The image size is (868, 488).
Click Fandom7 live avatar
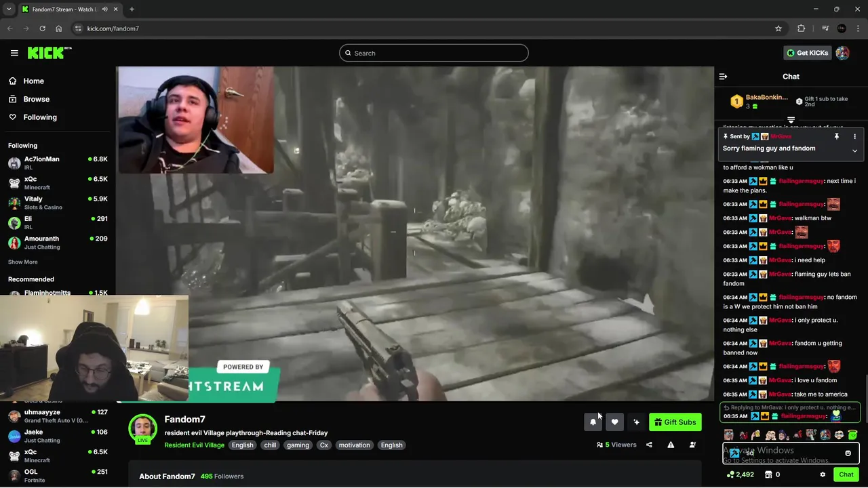[x=142, y=429]
